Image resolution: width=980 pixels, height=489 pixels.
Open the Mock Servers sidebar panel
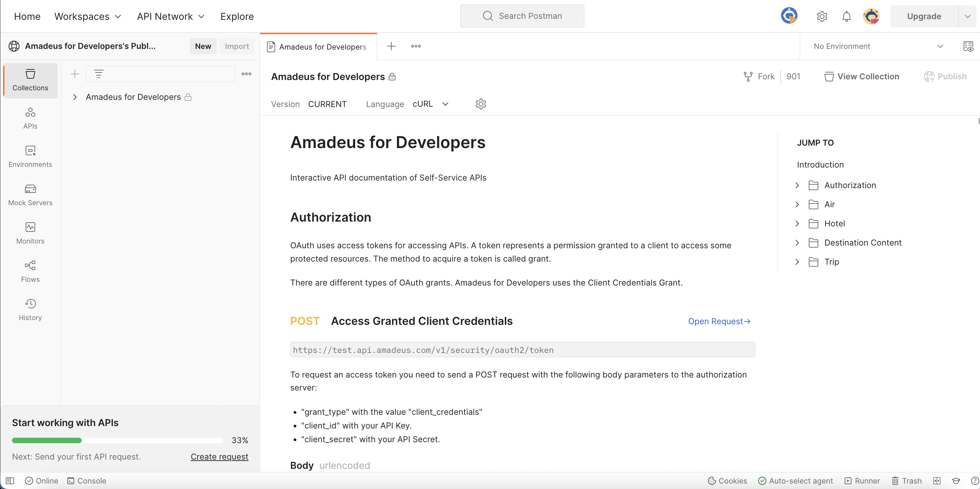point(30,195)
